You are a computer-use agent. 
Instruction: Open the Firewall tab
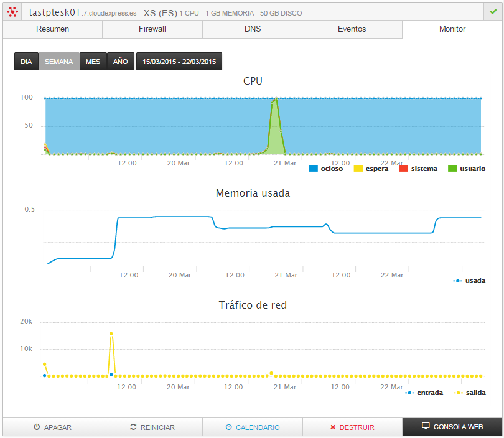coord(152,29)
